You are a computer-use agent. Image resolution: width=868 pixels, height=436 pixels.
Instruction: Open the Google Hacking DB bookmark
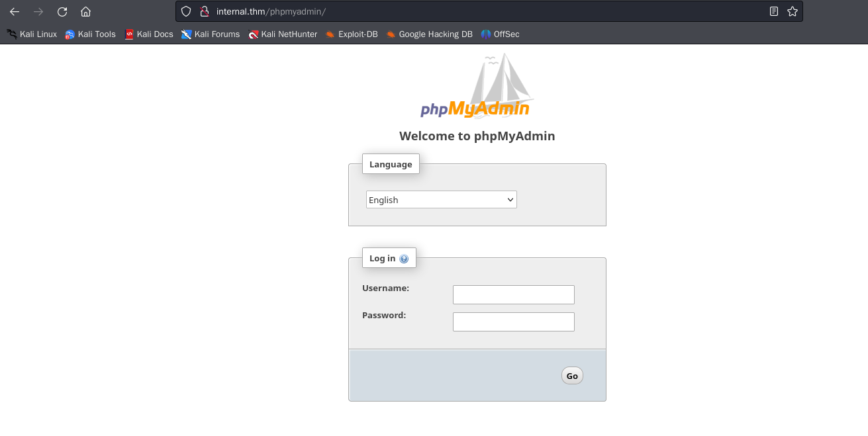pos(429,34)
